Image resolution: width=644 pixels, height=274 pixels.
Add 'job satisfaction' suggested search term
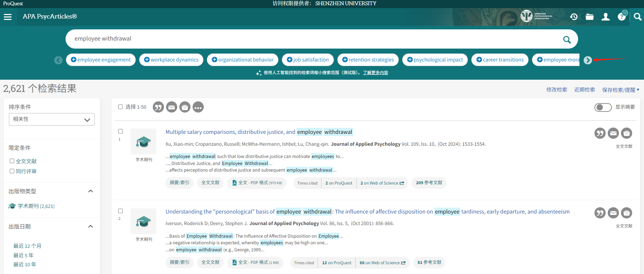pos(308,60)
